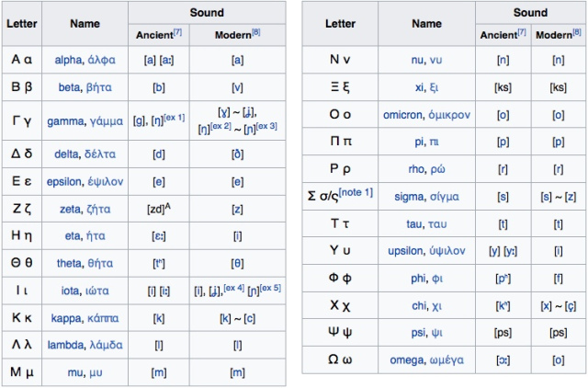
Task: Open the theta name link
Action: tap(69, 263)
